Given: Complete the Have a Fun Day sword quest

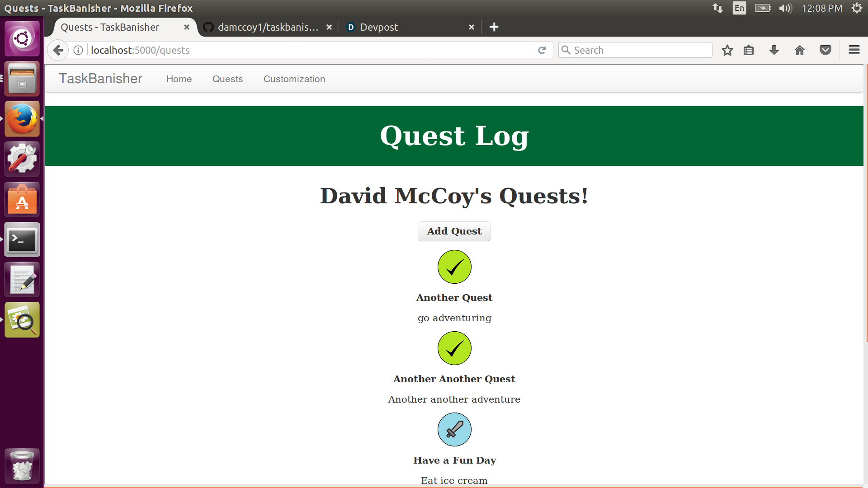Looking at the screenshot, I should tap(454, 430).
